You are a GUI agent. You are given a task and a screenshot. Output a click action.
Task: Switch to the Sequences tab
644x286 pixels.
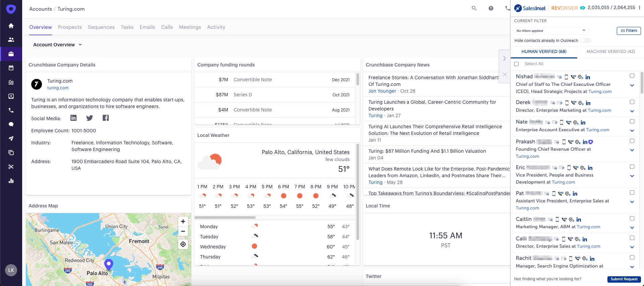tap(101, 27)
